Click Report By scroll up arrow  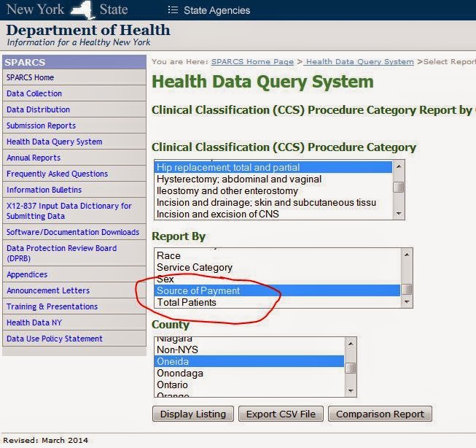click(407, 255)
